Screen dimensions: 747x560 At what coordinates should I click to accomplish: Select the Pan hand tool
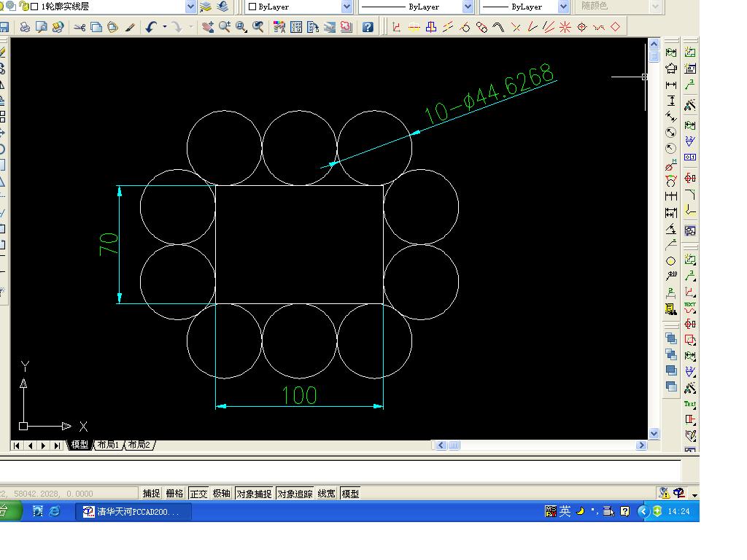click(208, 27)
